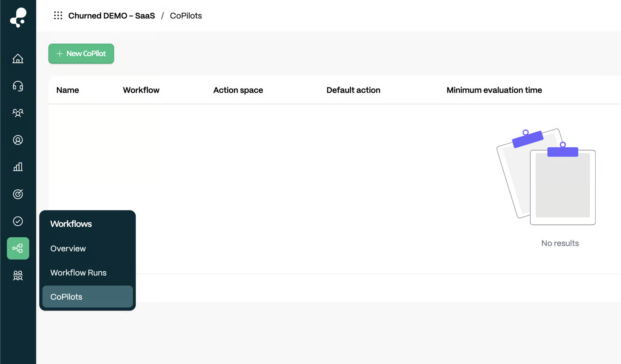Screen dimensions: 621x364
Task: Click the user profile circle icon
Action: point(18,140)
